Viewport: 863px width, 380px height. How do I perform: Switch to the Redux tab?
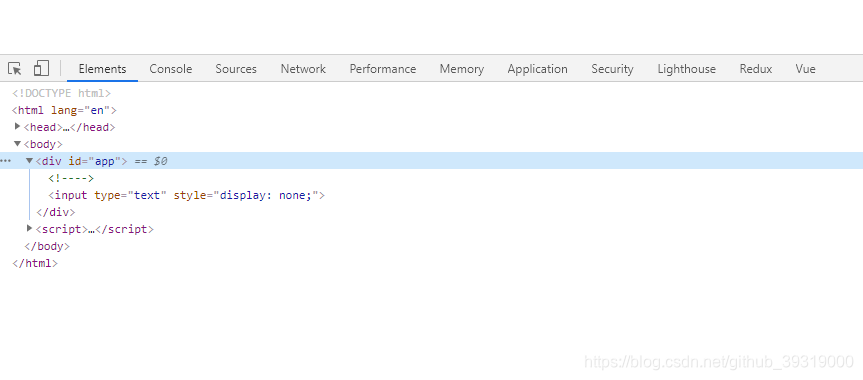coord(756,69)
